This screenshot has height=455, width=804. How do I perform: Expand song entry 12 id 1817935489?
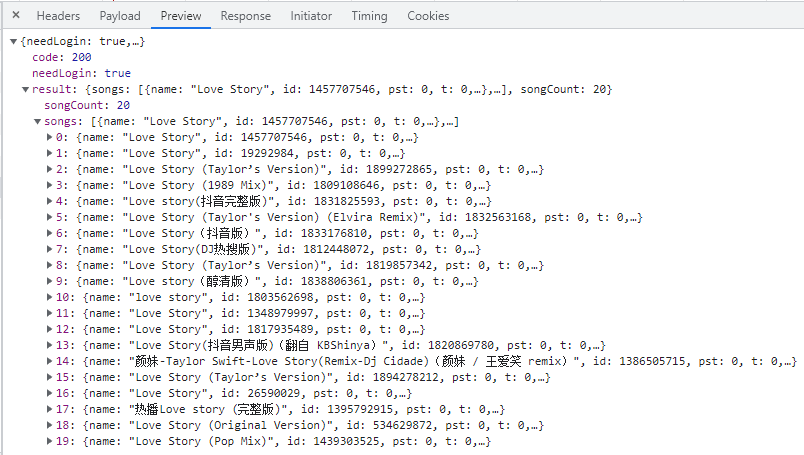(x=50, y=329)
